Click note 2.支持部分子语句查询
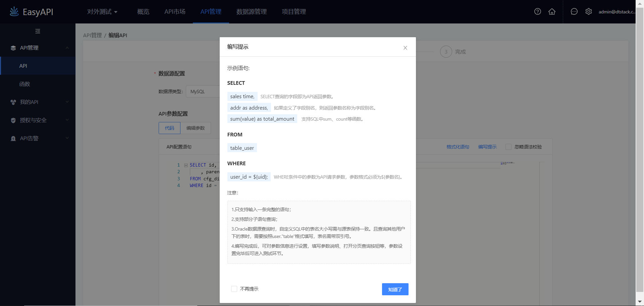The image size is (644, 306). [254, 219]
